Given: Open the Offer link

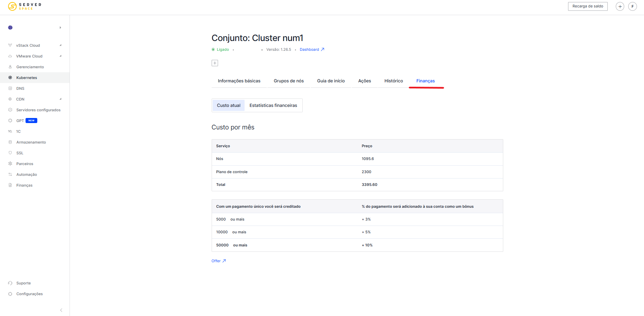Looking at the screenshot, I should (216, 261).
